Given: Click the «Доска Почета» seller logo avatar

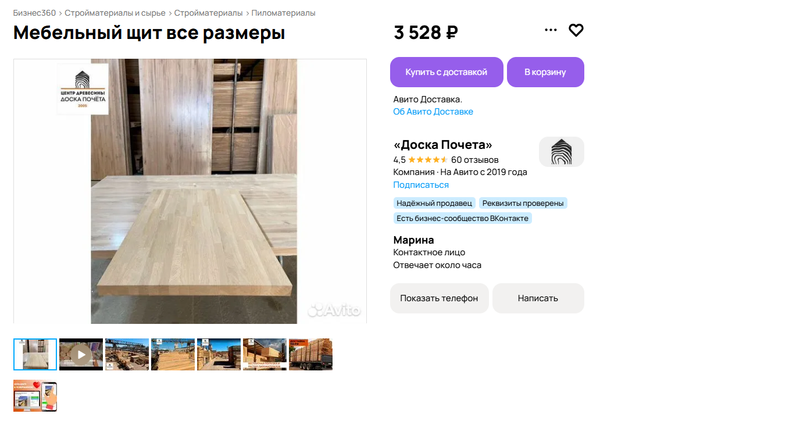Looking at the screenshot, I should click(561, 152).
